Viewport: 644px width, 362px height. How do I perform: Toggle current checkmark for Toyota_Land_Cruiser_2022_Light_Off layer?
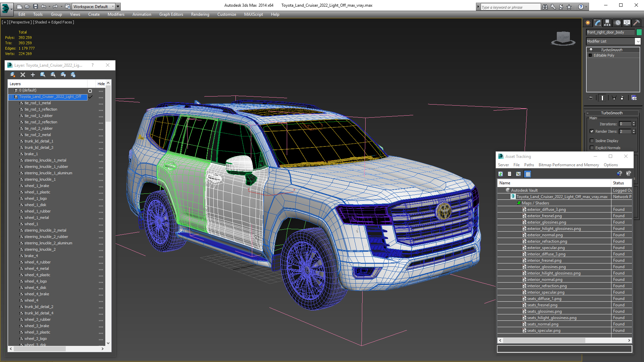pyautogui.click(x=90, y=97)
